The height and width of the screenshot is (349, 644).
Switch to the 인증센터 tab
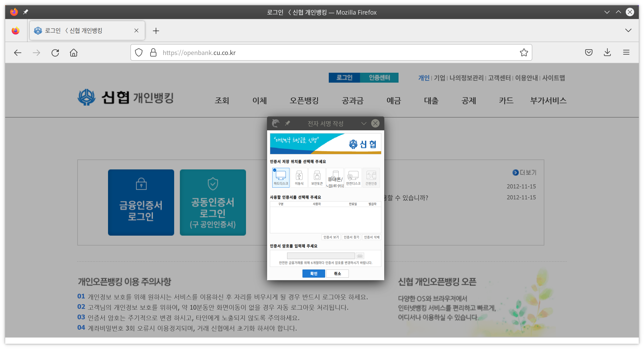point(379,78)
